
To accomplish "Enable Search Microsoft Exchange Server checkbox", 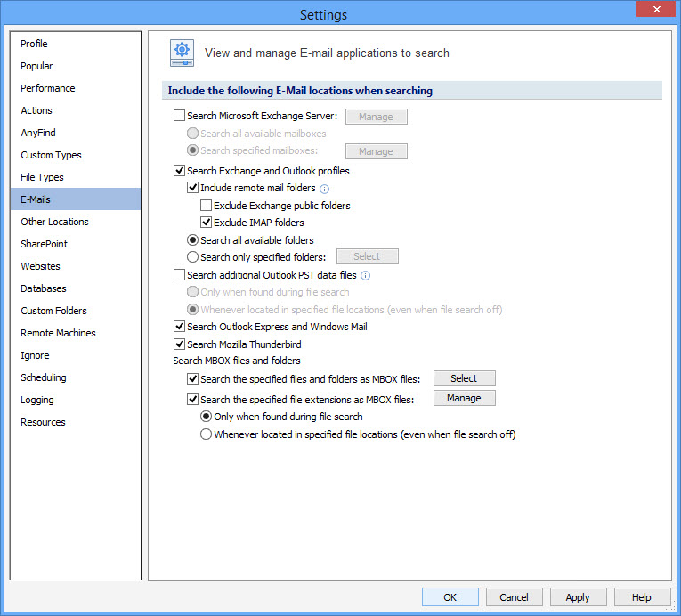I will (179, 116).
